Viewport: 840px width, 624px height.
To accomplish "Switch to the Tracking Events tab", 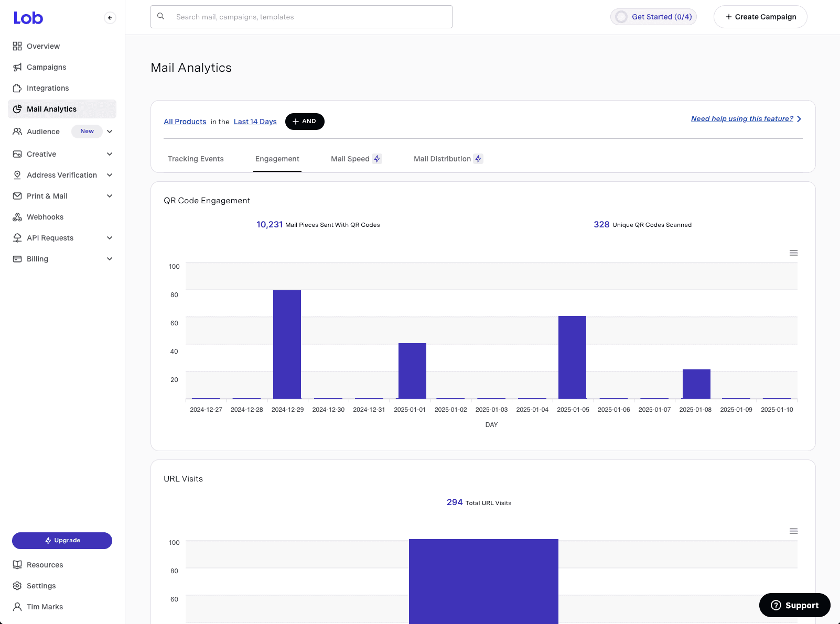I will (x=196, y=159).
